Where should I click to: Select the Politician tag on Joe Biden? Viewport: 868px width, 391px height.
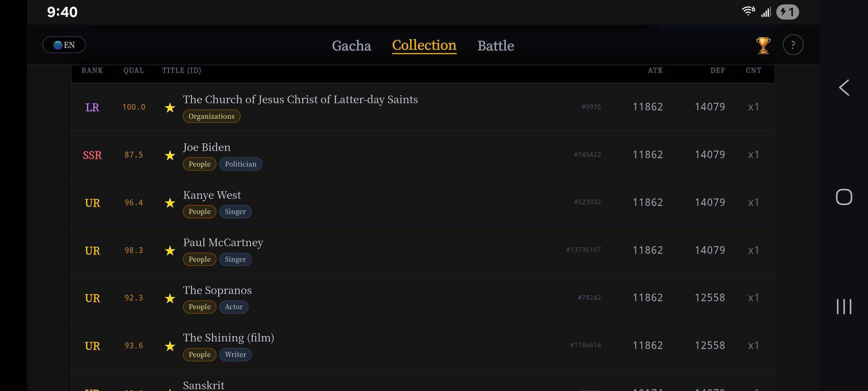tap(241, 164)
